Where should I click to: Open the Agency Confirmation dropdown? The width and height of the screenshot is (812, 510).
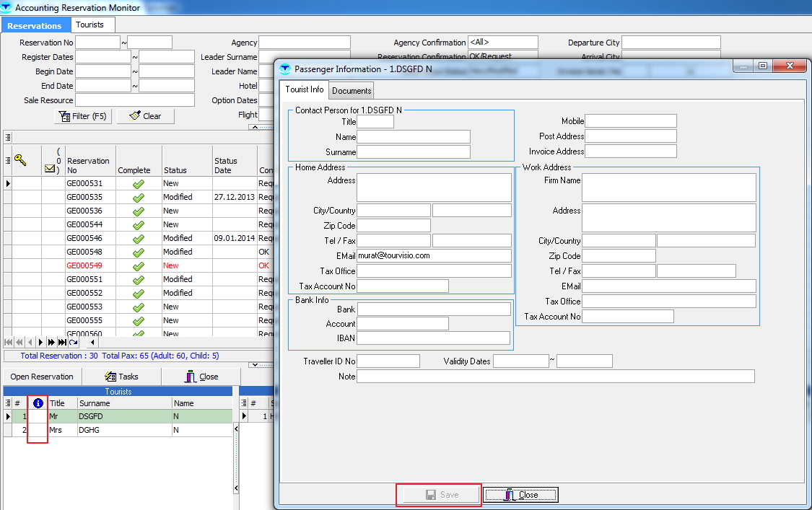pyautogui.click(x=502, y=43)
